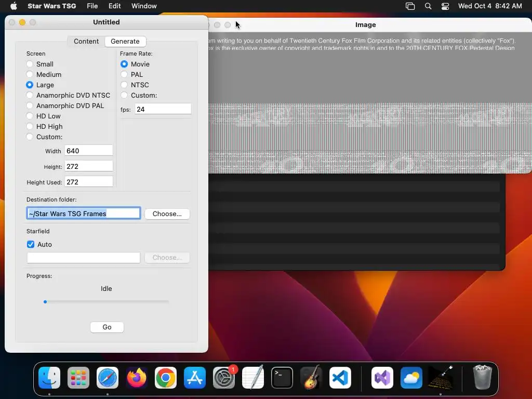Viewport: 532px width, 399px height.
Task: Click the Star Wars TSG dock icon
Action: [441, 378]
